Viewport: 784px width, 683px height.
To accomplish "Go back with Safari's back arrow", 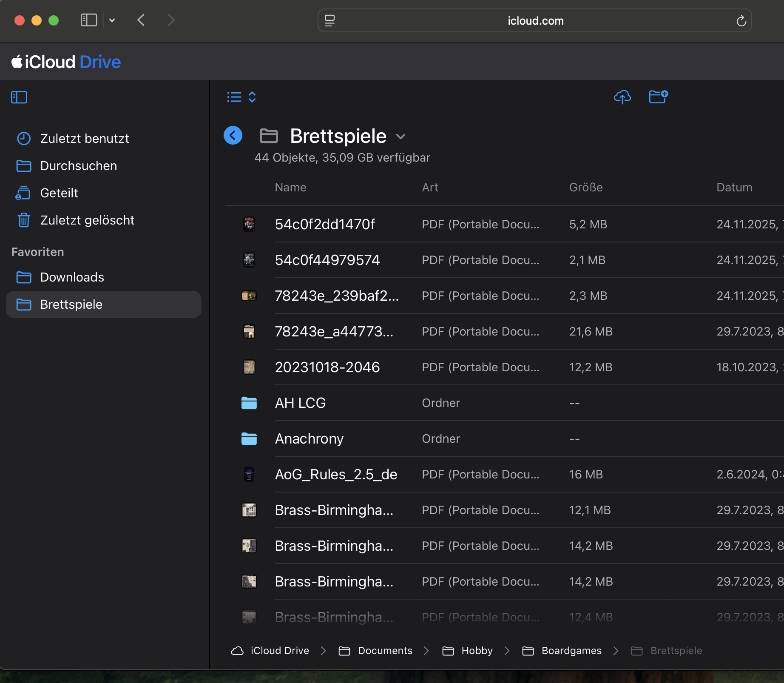I will click(x=142, y=20).
